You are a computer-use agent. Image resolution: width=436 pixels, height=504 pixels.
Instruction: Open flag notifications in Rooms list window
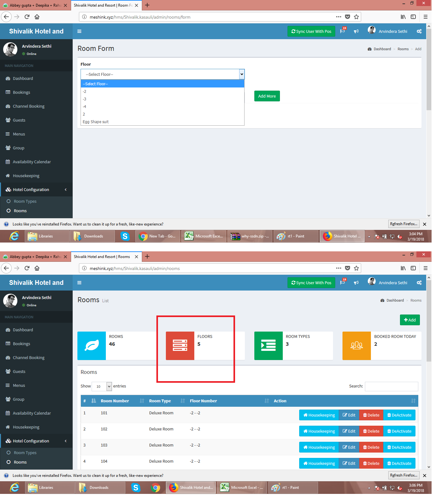pos(343,282)
